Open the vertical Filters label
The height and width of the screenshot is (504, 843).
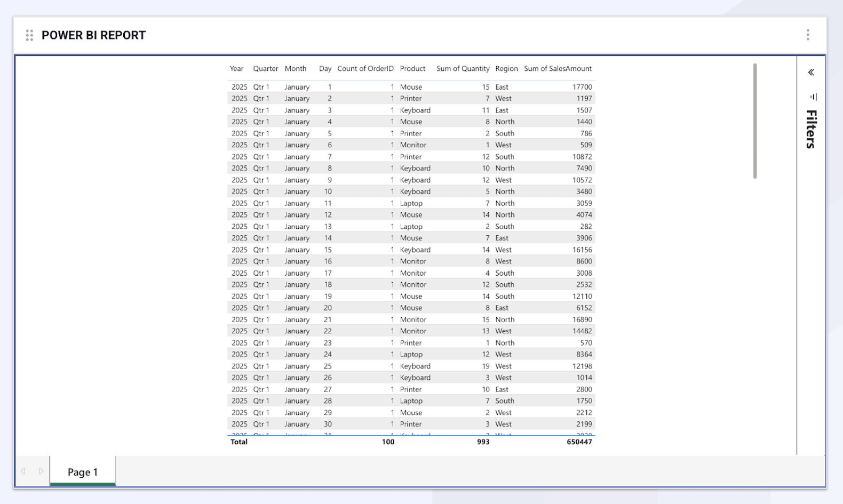coord(811,129)
